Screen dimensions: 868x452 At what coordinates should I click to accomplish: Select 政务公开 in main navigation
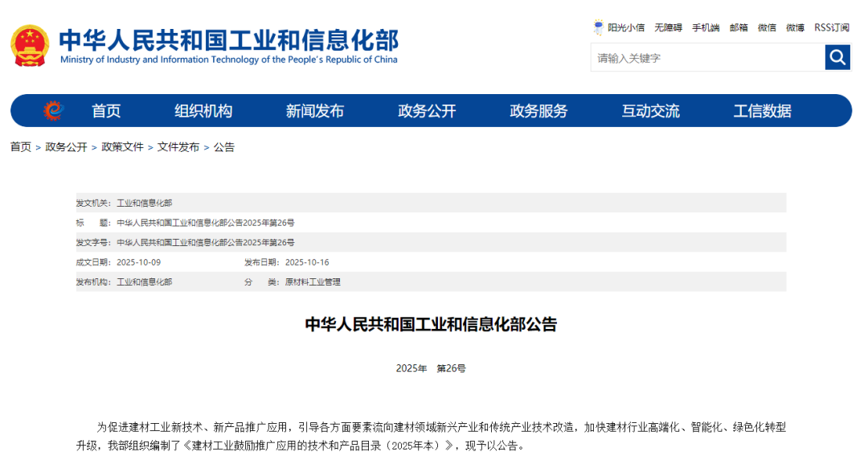(427, 111)
